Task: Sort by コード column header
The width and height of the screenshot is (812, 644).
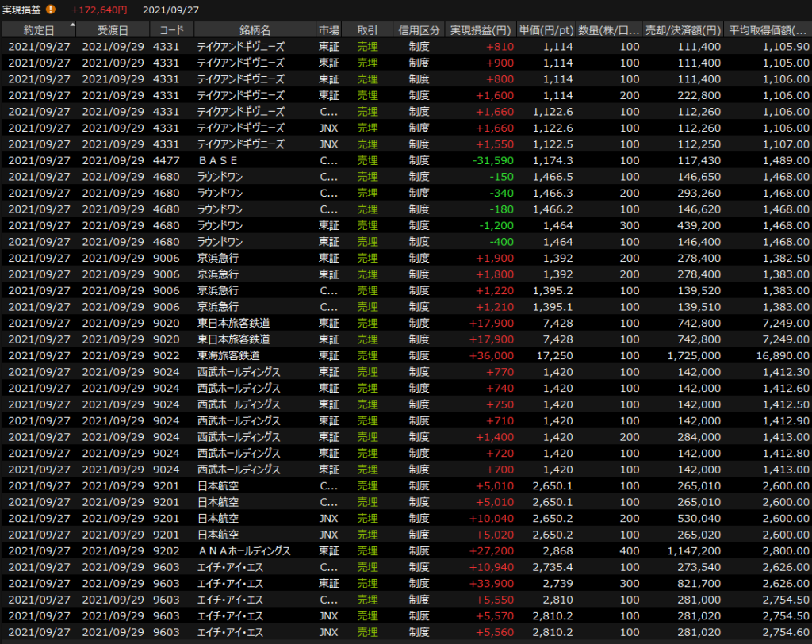Action: (x=171, y=30)
